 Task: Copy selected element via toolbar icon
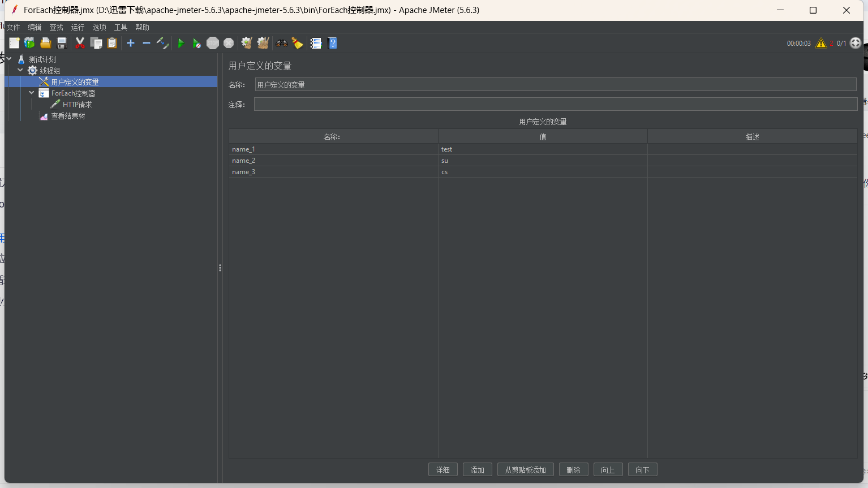click(x=96, y=43)
